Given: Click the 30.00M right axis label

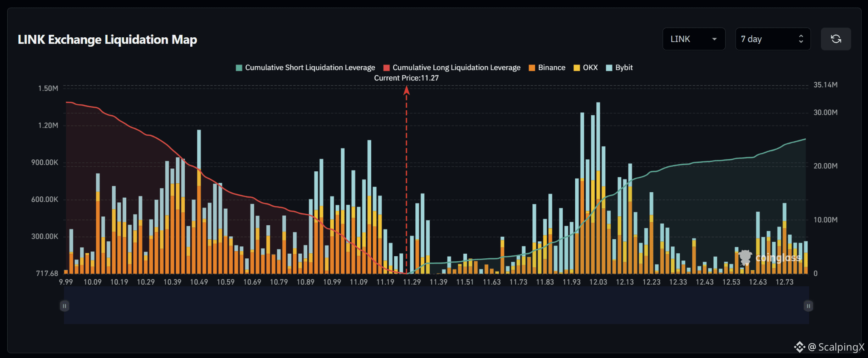Looking at the screenshot, I should pyautogui.click(x=826, y=112).
